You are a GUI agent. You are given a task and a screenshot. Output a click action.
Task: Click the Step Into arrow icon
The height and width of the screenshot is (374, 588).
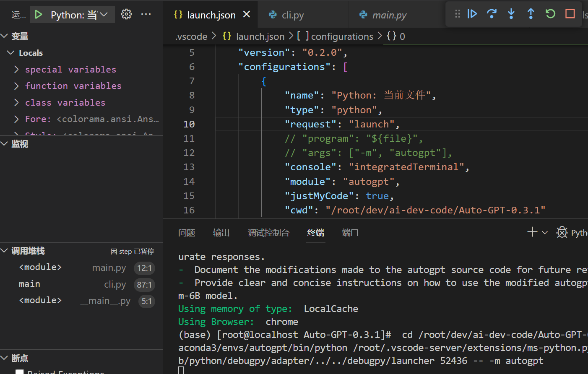[x=511, y=13]
